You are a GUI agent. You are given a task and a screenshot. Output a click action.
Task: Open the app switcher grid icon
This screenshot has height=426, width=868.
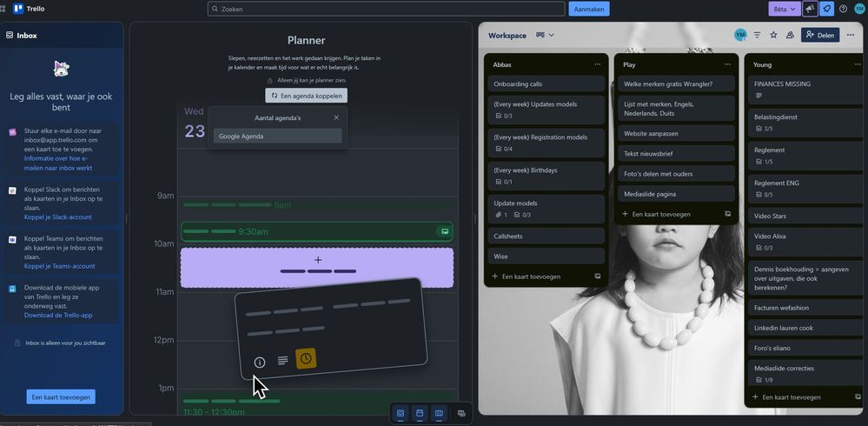pyautogui.click(x=3, y=9)
